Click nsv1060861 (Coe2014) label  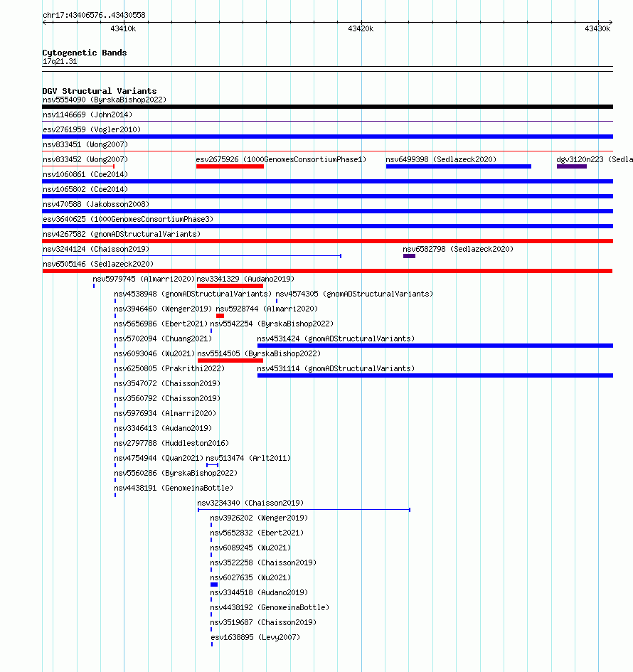(85, 174)
